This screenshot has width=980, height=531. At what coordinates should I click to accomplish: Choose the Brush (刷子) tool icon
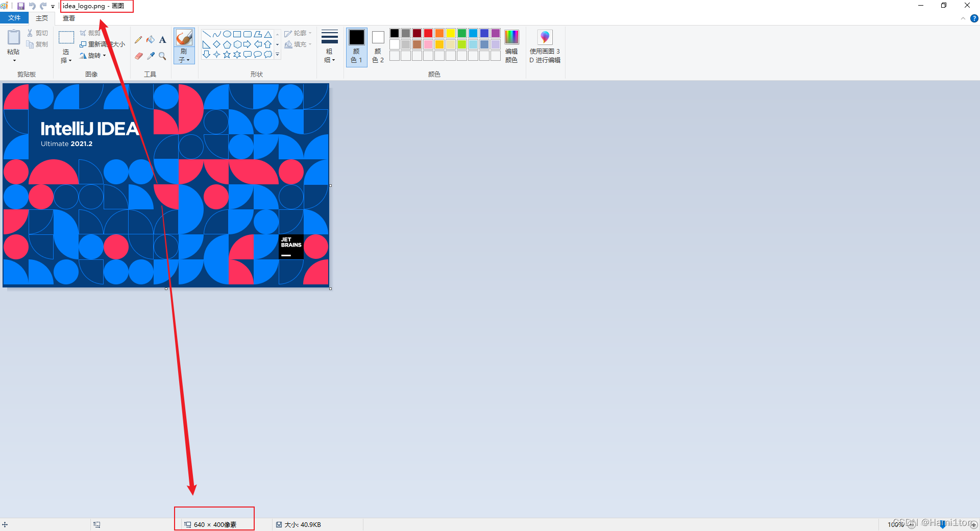tap(184, 37)
